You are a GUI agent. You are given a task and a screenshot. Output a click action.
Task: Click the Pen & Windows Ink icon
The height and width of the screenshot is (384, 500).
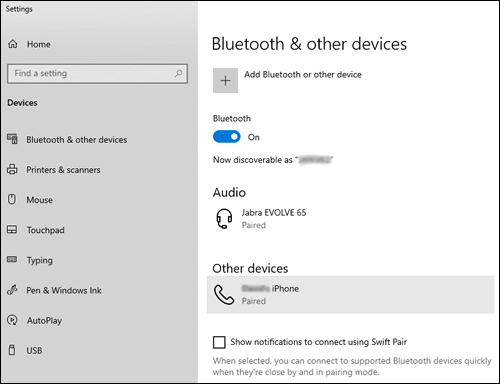tap(12, 290)
